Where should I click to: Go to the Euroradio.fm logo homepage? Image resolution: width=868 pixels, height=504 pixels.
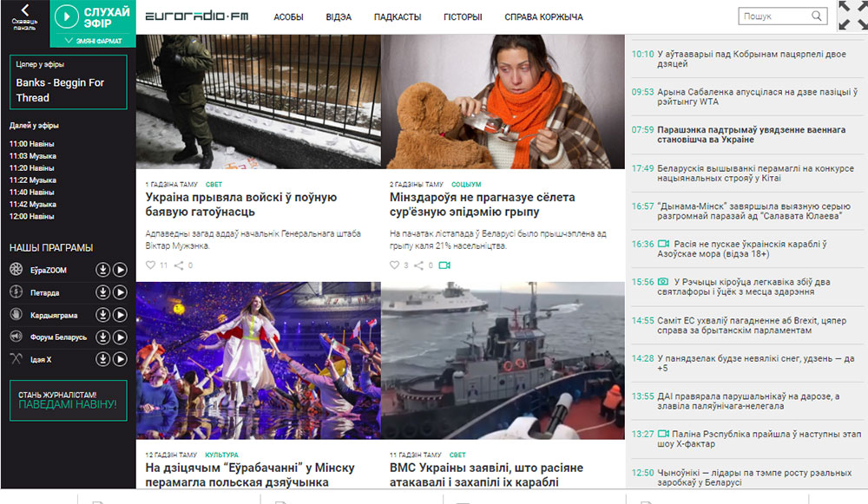point(196,16)
